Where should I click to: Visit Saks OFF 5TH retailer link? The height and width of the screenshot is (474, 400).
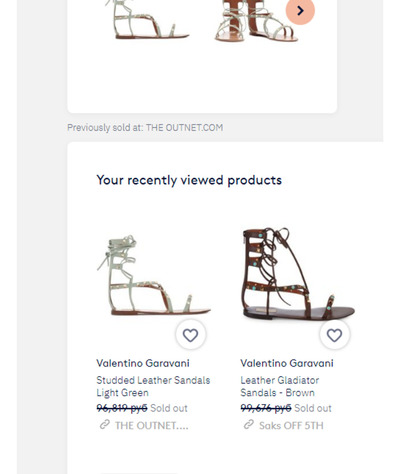tap(291, 426)
